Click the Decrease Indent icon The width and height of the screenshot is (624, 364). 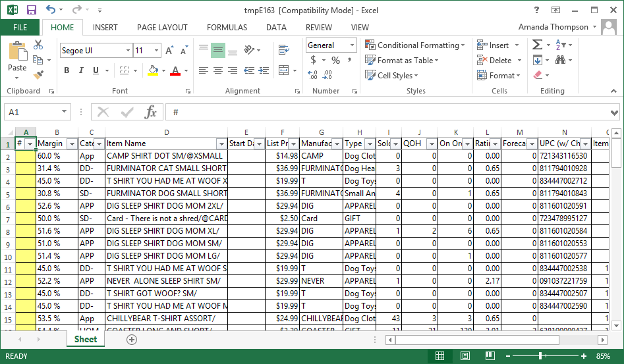tap(249, 70)
